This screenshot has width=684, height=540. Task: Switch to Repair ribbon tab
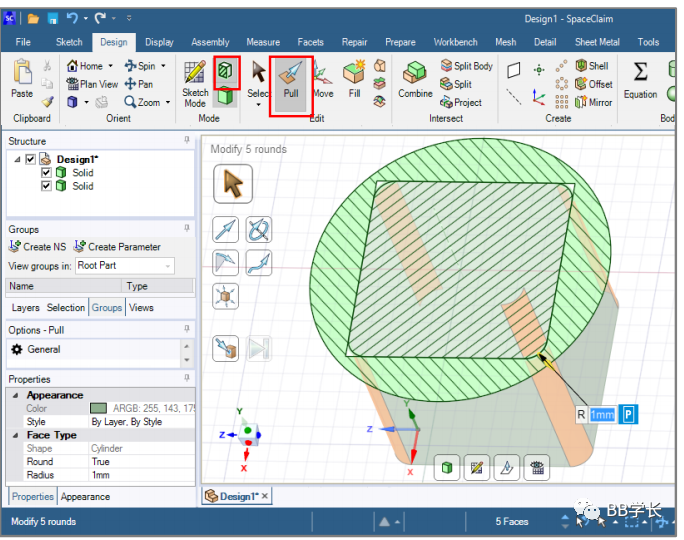354,42
